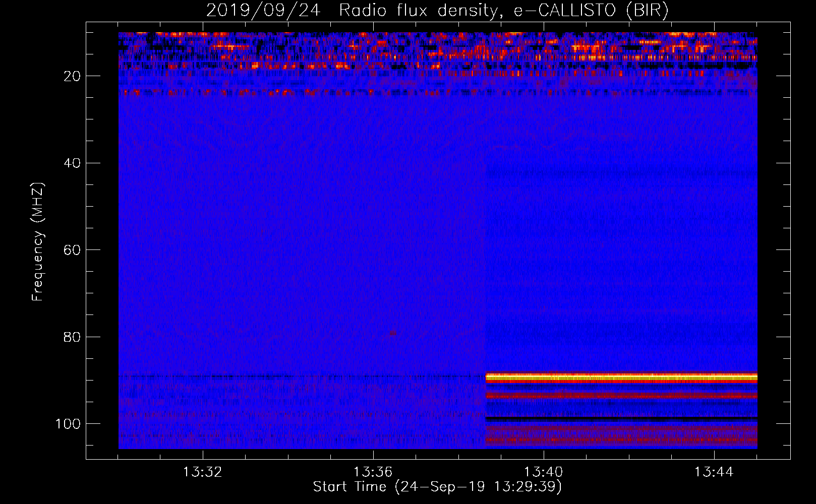Click the 13:32 time tick label

point(203,472)
